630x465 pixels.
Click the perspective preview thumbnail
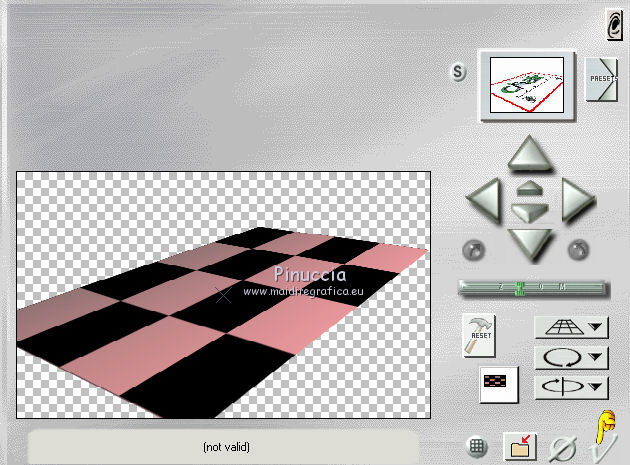click(527, 85)
